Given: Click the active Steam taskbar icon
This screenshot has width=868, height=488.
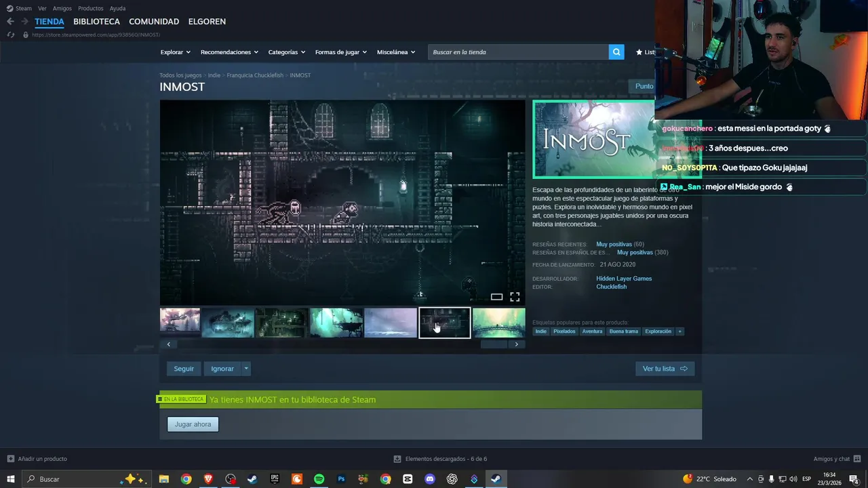Looking at the screenshot, I should 496,479.
